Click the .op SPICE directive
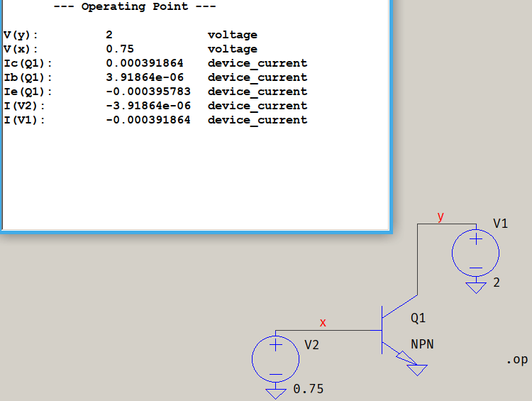The width and height of the screenshot is (532, 401). point(517,360)
